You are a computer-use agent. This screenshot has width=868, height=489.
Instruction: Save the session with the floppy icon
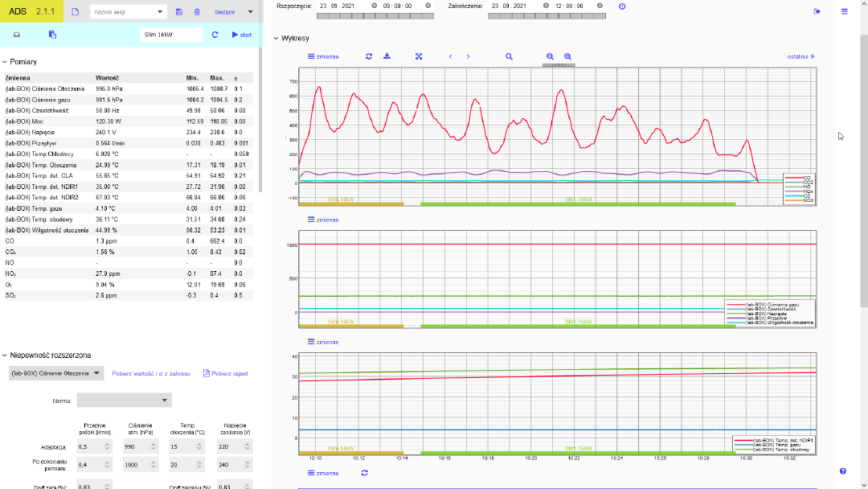[178, 12]
